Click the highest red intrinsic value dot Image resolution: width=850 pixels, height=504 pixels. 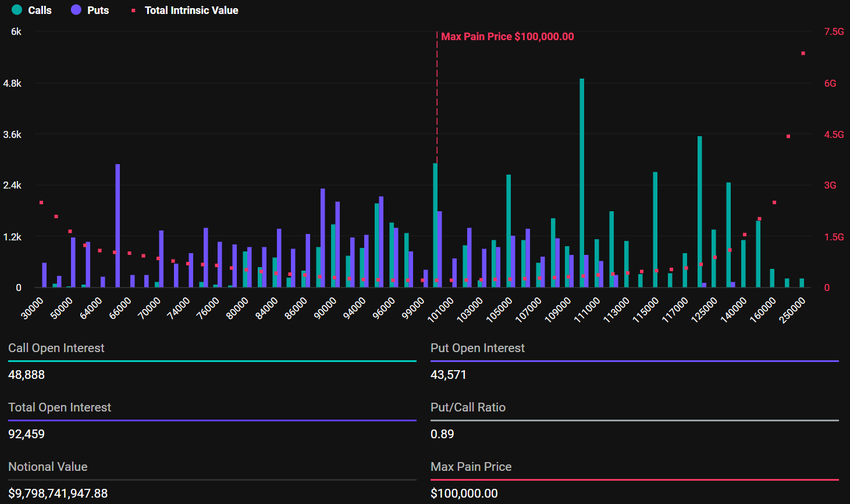803,54
